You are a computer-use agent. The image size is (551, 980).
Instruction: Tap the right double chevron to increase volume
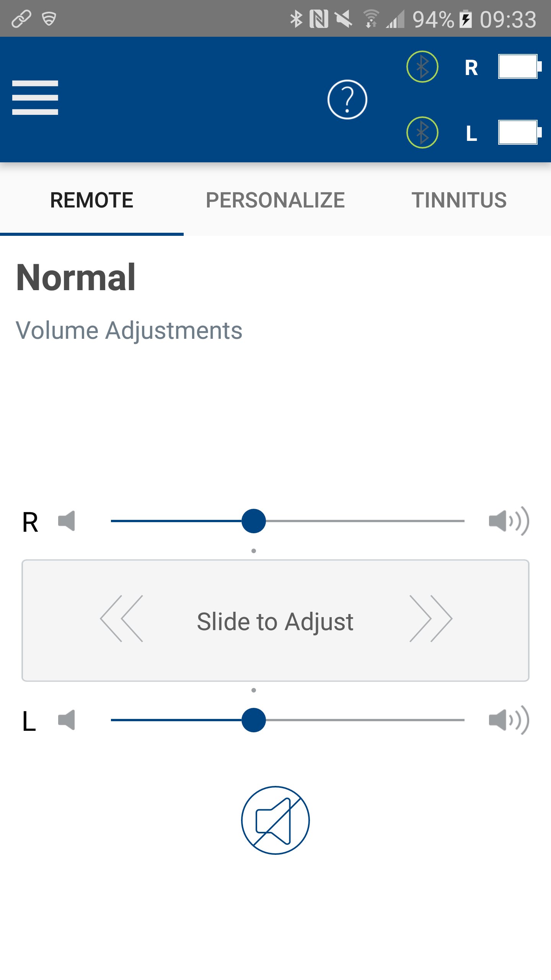pyautogui.click(x=430, y=619)
